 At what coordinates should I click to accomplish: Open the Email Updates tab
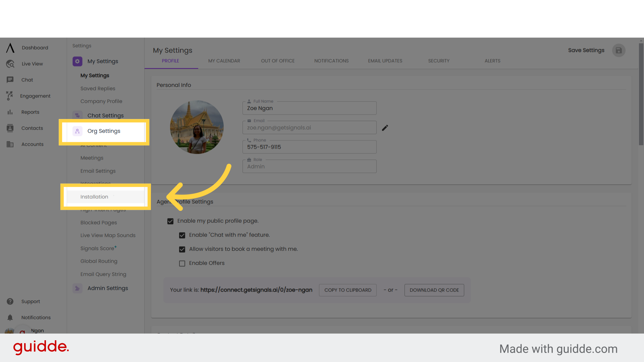[385, 61]
